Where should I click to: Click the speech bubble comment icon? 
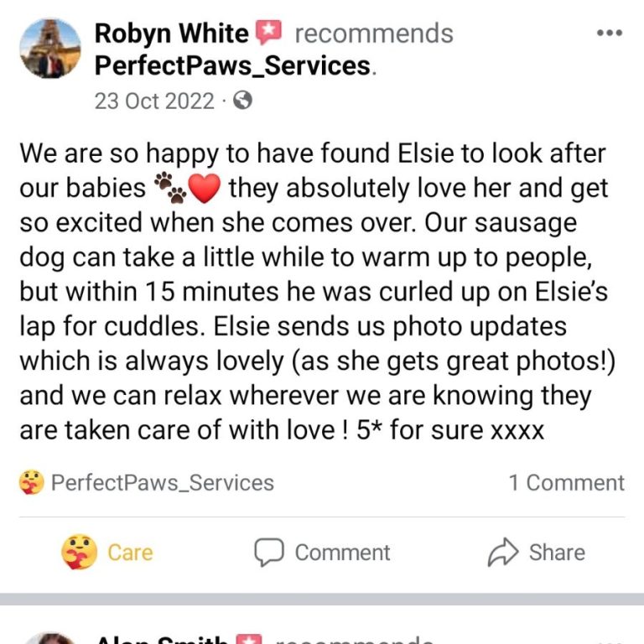(269, 553)
